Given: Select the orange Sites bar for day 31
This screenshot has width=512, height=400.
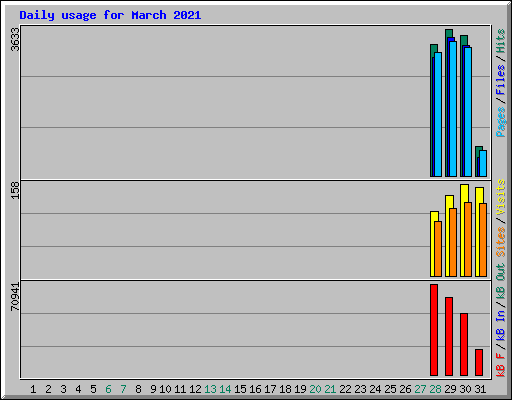Looking at the screenshot, I should [x=483, y=240].
